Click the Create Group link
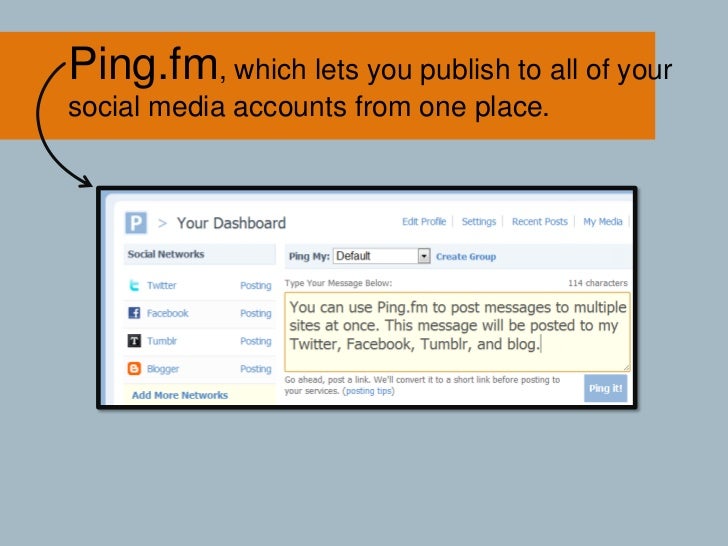Screen dimensions: 728x546 [466, 257]
